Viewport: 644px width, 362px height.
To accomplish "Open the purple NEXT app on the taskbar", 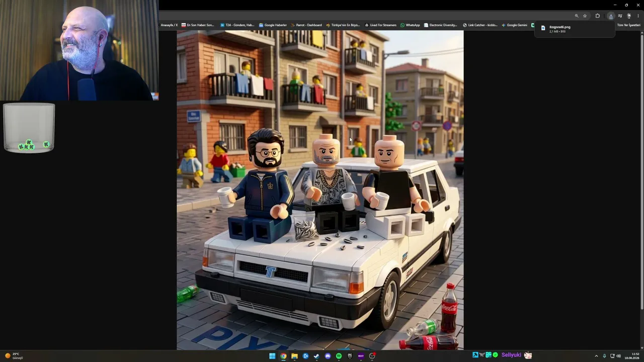I will point(361,356).
